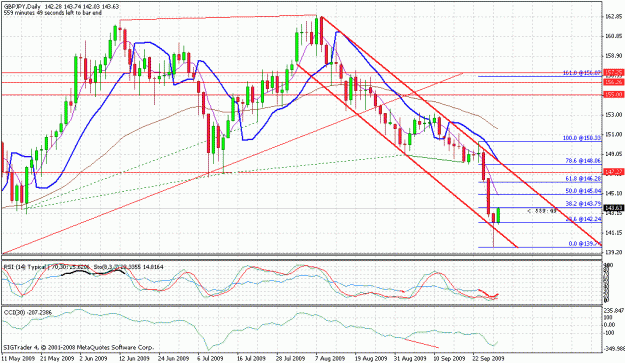The height and width of the screenshot is (363, 625).
Task: Click the '12 Jun 2009' date label
Action: (x=134, y=358)
